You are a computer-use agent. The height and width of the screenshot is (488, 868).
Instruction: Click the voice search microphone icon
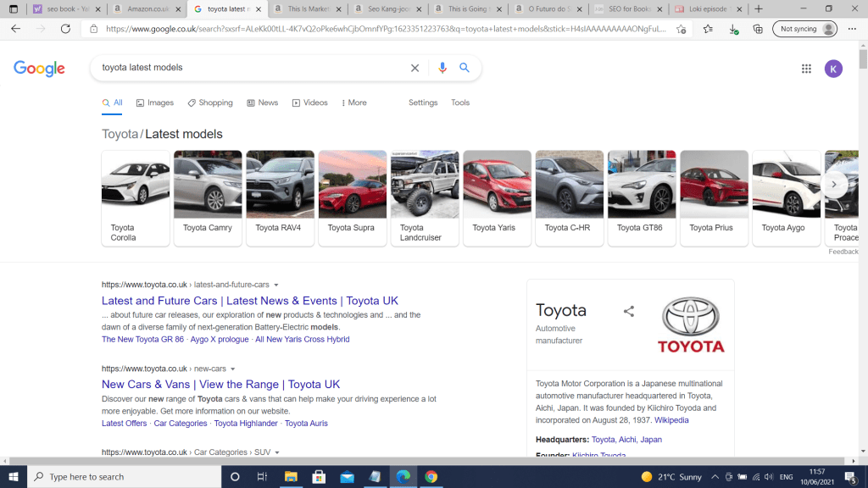(x=442, y=68)
